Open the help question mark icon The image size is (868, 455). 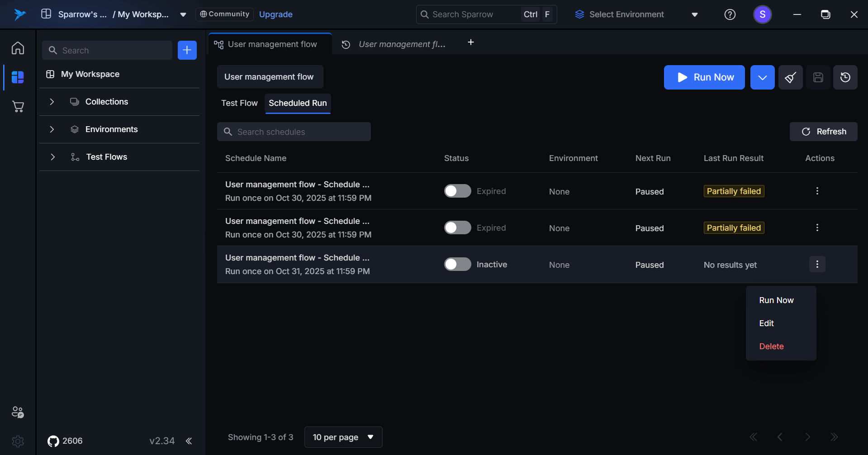click(730, 14)
